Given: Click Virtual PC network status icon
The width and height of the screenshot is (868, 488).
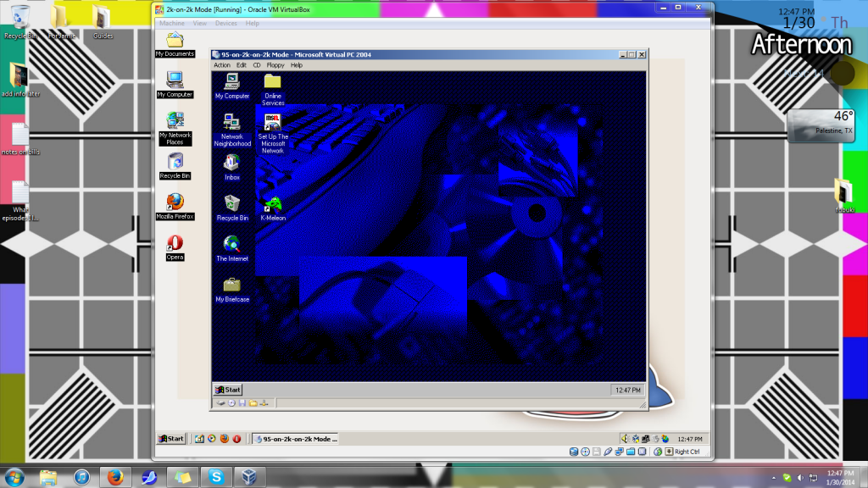Looking at the screenshot, I should click(264, 403).
